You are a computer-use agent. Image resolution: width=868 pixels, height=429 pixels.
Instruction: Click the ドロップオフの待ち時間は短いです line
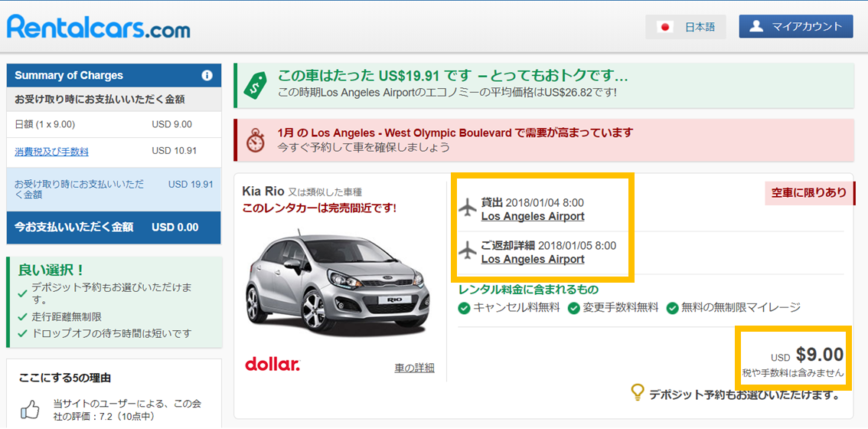point(111,334)
